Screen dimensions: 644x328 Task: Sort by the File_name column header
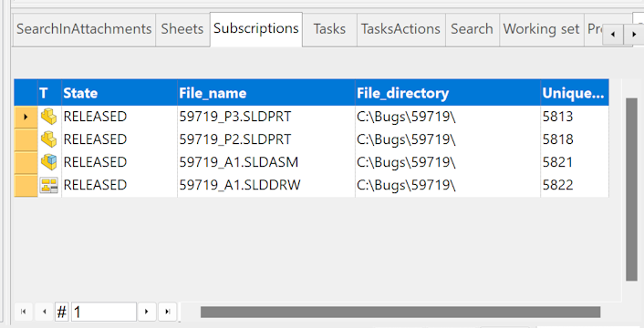(x=266, y=93)
